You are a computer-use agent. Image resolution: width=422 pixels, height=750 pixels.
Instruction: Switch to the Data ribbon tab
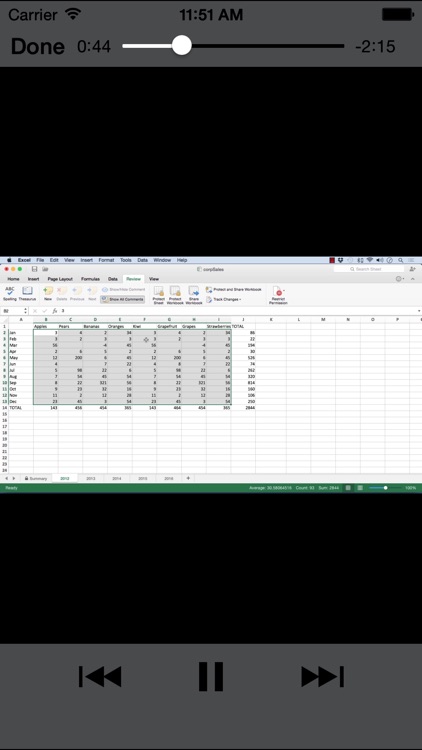(112, 279)
